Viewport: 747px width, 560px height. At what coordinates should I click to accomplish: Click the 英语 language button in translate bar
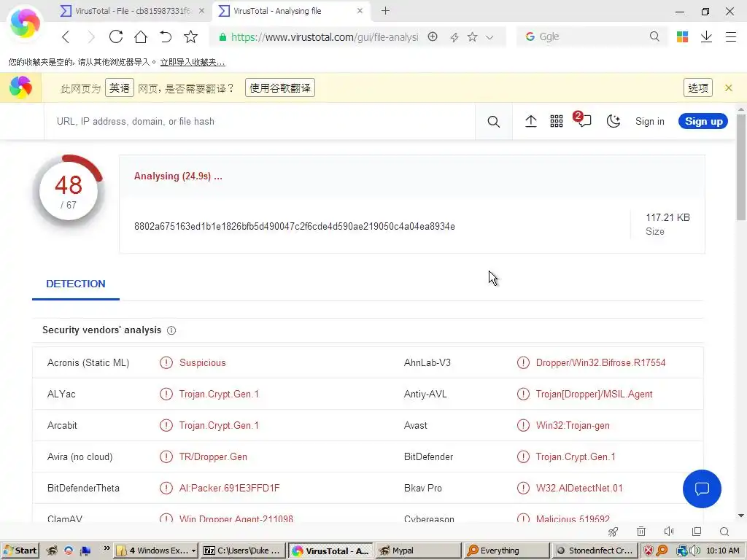[119, 87]
